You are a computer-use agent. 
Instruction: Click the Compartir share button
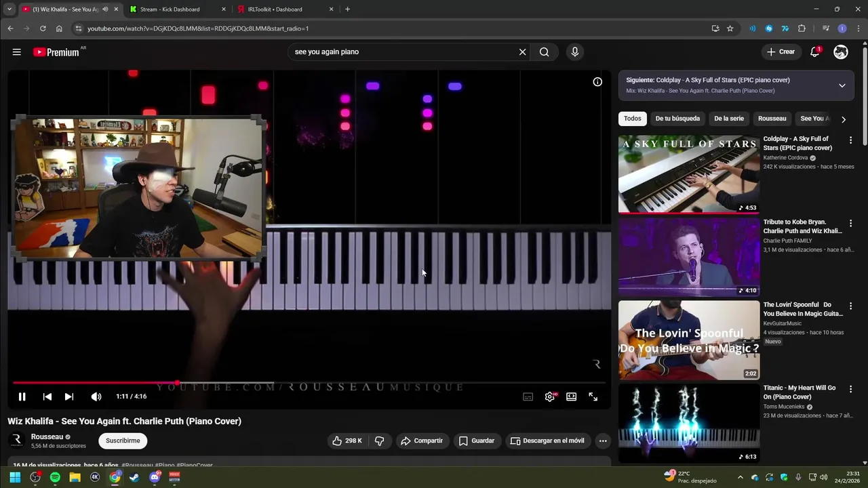coord(422,441)
